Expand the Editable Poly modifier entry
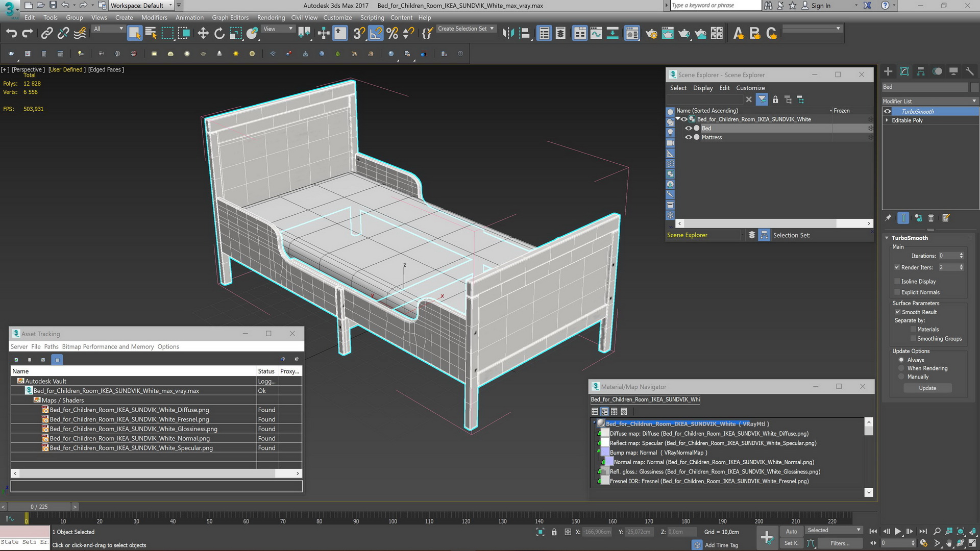 pos(887,120)
